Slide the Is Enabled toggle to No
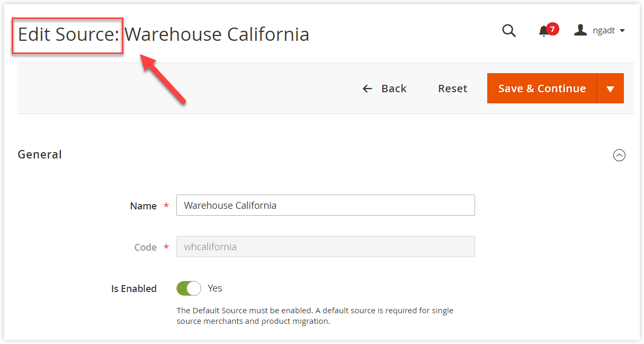Viewport: 644px width, 344px height. [189, 288]
